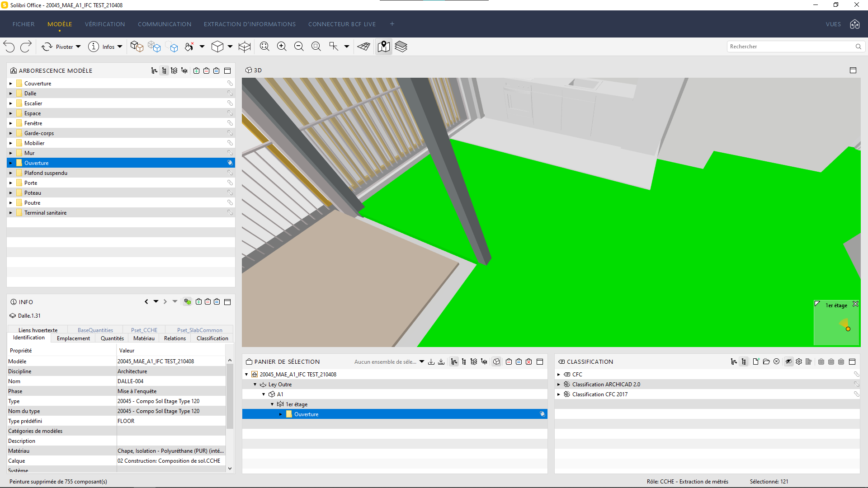Screen dimensions: 868x488
Task: Close the 1er étage minimap overlay
Action: [x=855, y=304]
